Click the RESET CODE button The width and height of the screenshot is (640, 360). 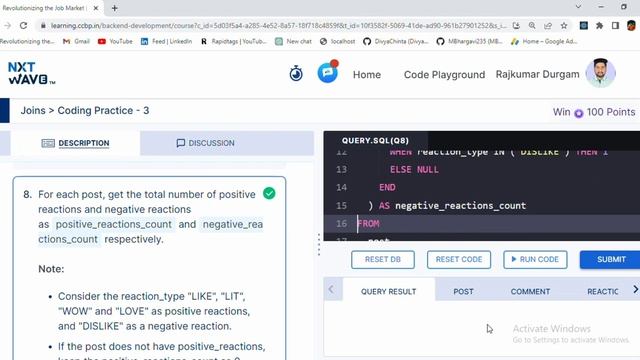(x=459, y=260)
